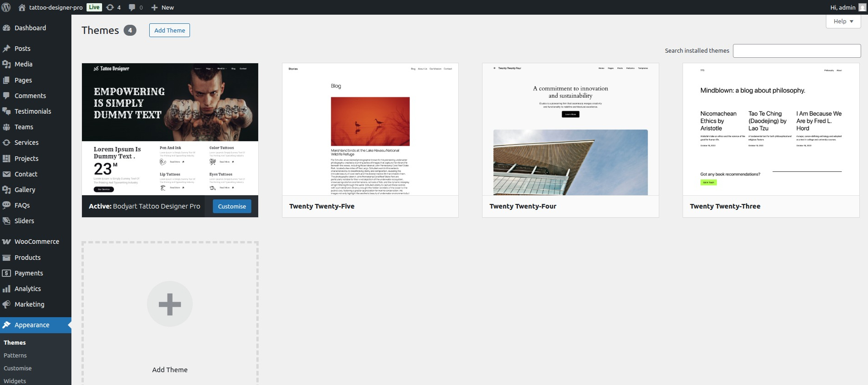Image resolution: width=868 pixels, height=385 pixels.
Task: Click the Comments icon in sidebar
Action: (6, 96)
